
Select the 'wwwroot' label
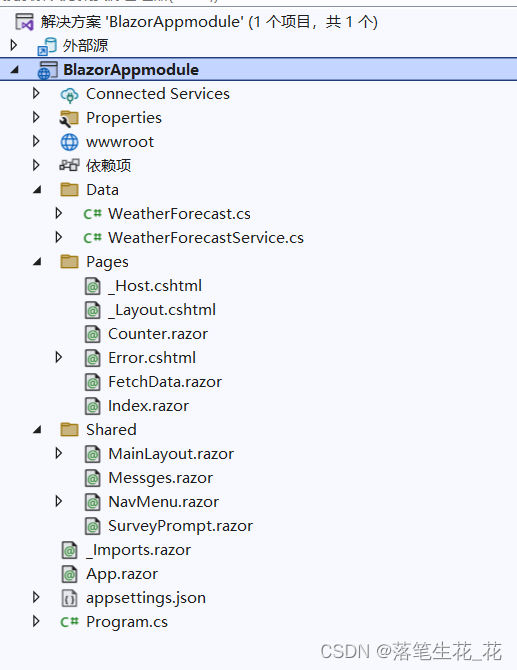click(x=120, y=142)
